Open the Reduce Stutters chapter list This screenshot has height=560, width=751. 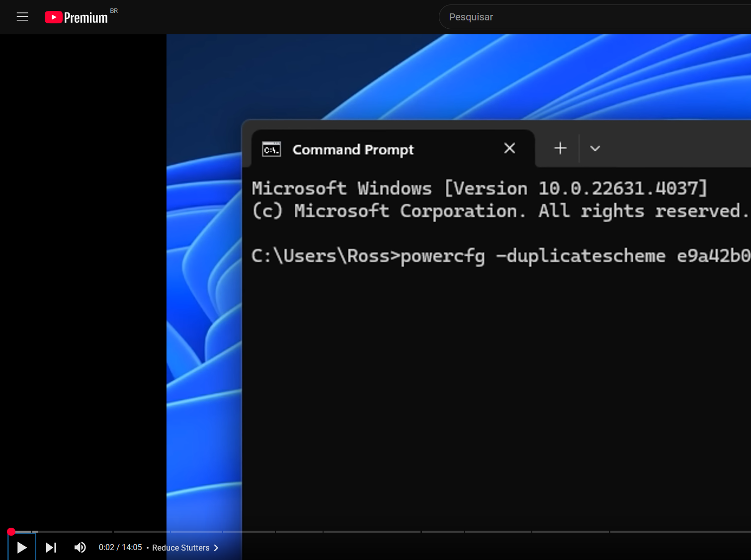pos(185,548)
